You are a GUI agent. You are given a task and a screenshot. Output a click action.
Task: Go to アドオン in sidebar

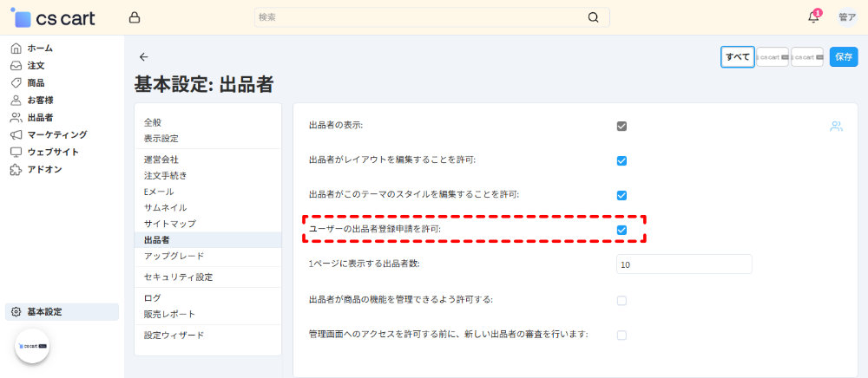click(x=45, y=170)
